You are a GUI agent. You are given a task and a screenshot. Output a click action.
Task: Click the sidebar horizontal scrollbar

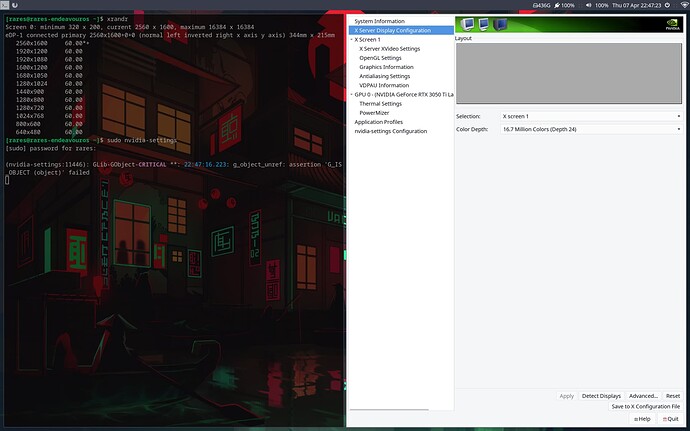[x=389, y=410]
